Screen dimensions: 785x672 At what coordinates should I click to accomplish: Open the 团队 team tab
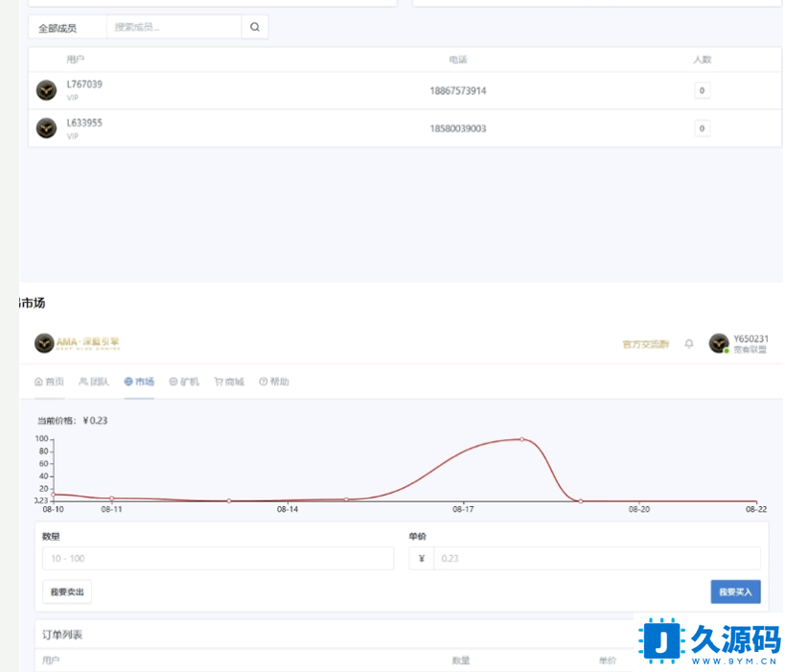[x=94, y=382]
